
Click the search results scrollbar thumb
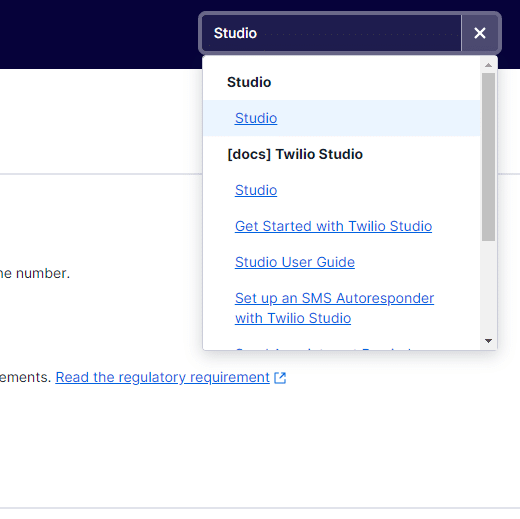(488, 157)
